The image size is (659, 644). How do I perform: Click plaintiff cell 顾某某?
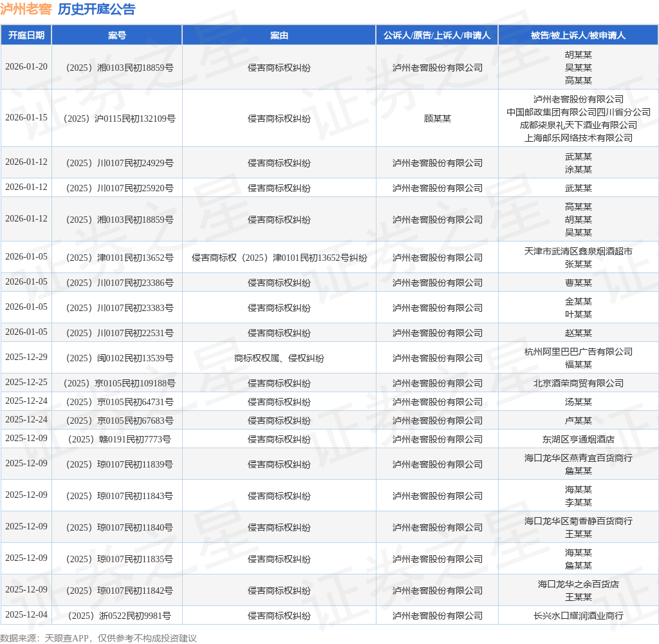437,118
